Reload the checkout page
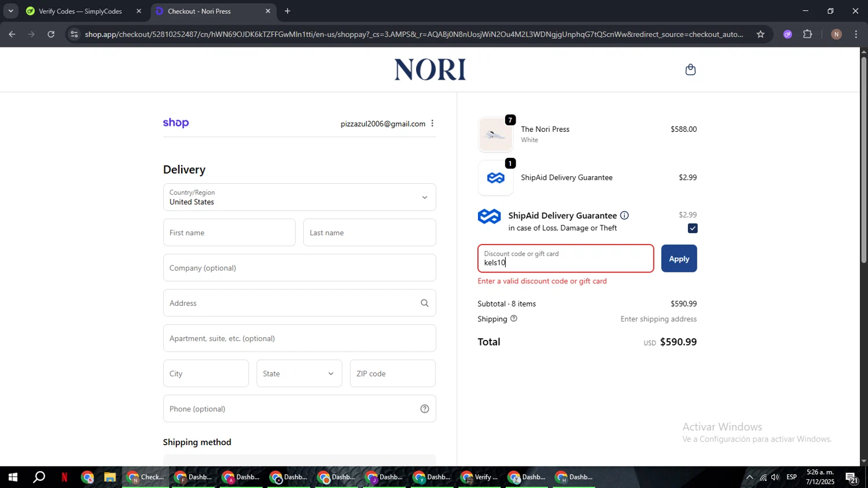 tap(51, 34)
